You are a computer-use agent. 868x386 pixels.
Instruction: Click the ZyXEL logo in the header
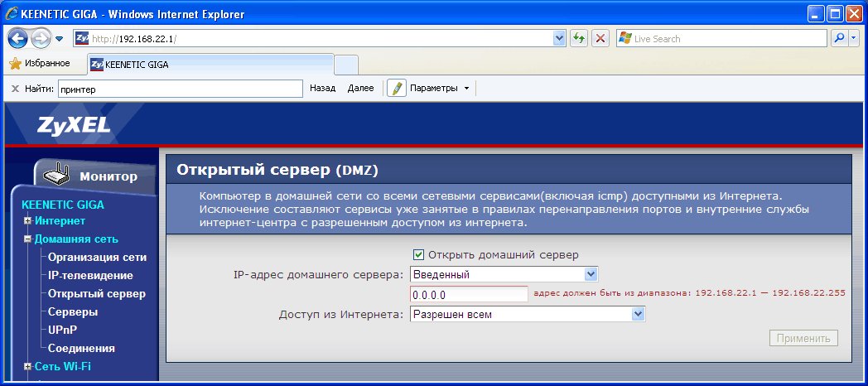point(74,124)
